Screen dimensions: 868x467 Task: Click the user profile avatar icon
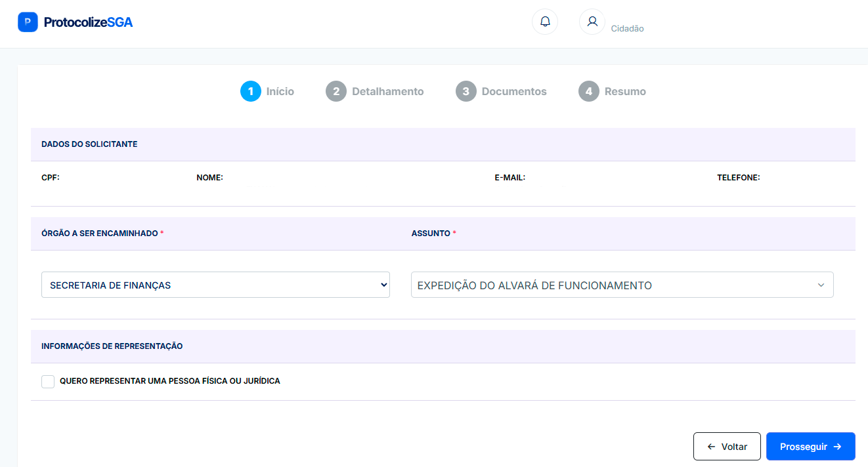(592, 22)
